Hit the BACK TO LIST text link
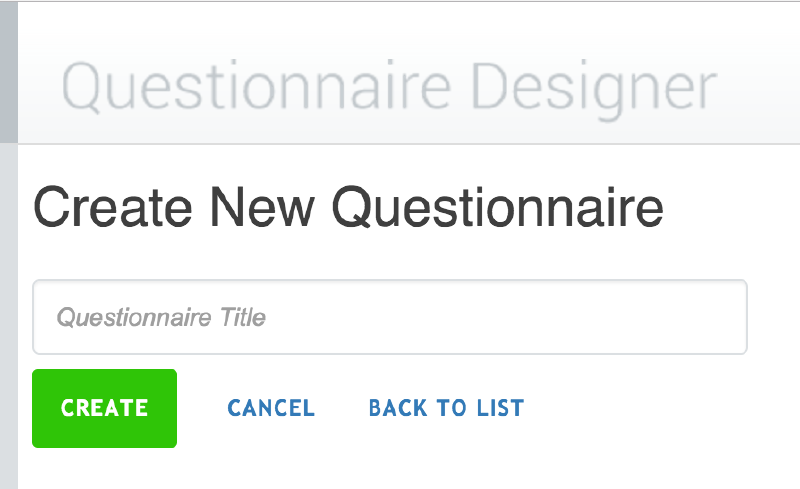800x489 pixels. point(446,408)
